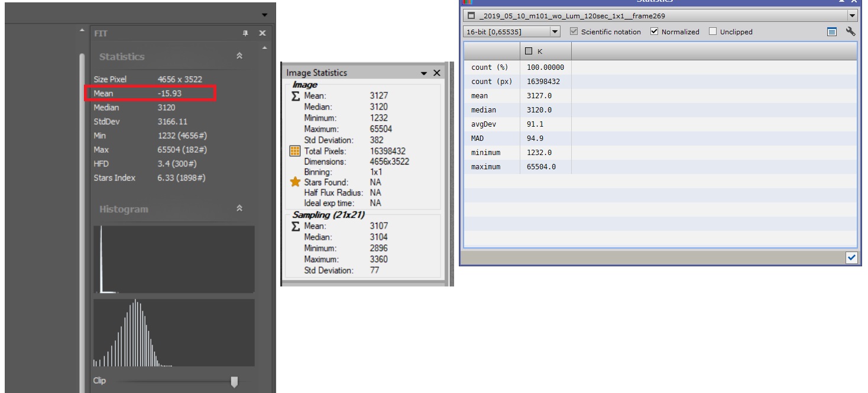Image resolution: width=868 pixels, height=393 pixels.
Task: Pin the FIT panel
Action: [x=245, y=34]
